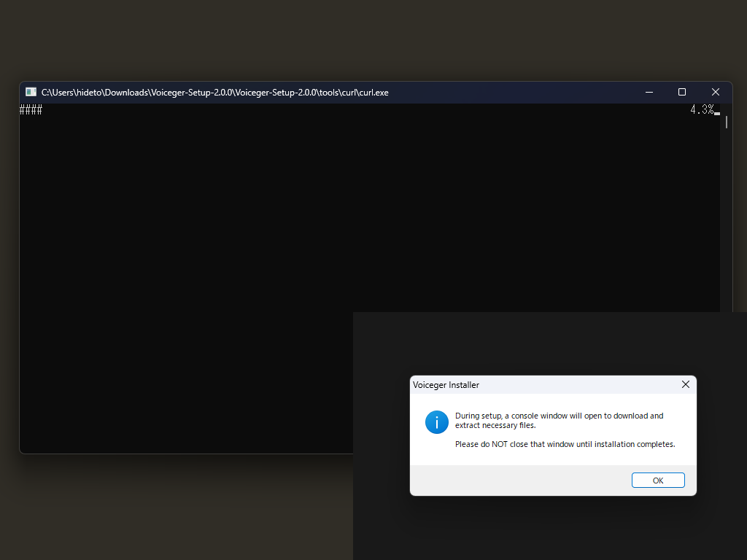Click the Voiceger Installer dialog title

pyautogui.click(x=446, y=385)
